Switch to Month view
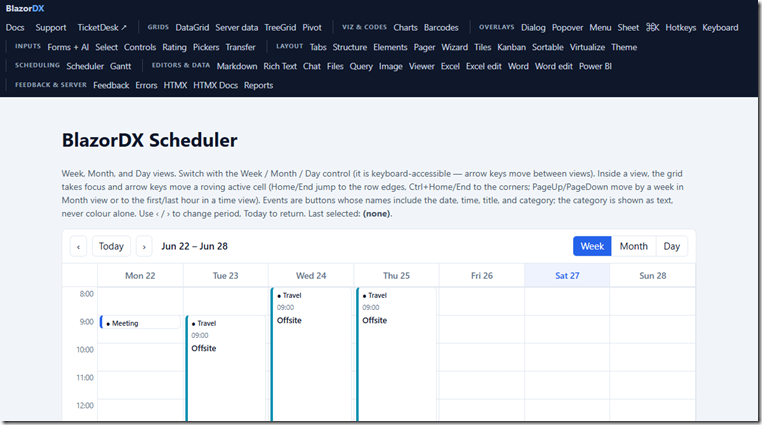762x425 pixels. click(x=634, y=246)
